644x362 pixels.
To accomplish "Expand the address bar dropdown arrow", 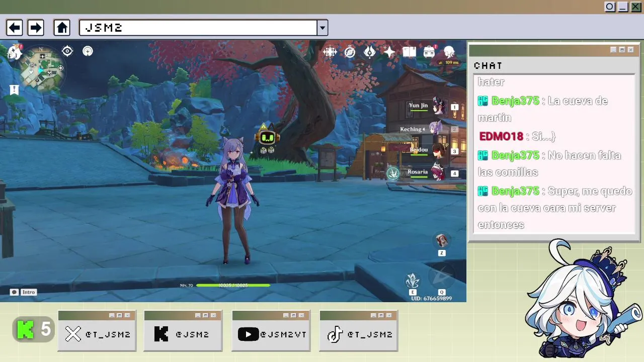I will tap(323, 28).
